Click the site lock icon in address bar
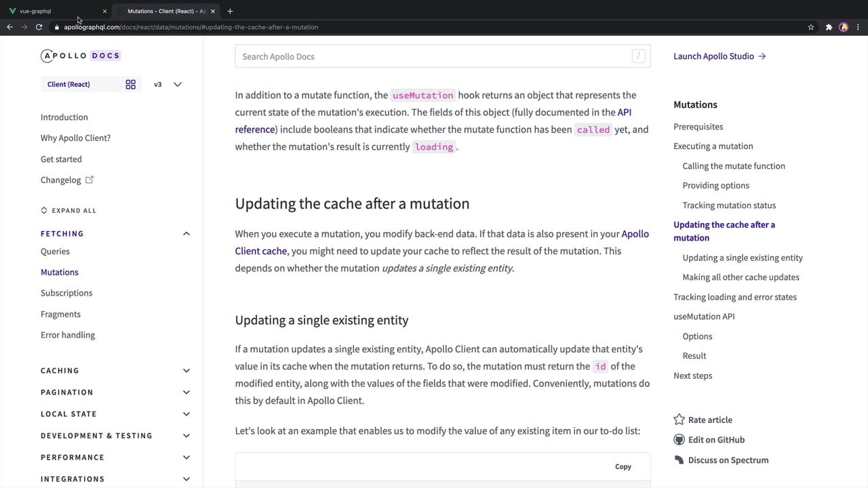The image size is (868, 488). (x=57, y=27)
